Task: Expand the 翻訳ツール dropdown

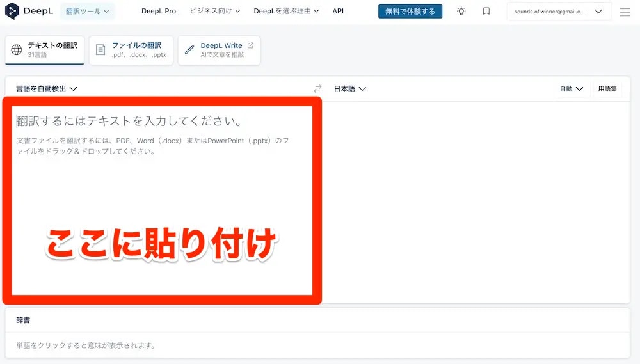Action: tap(87, 11)
